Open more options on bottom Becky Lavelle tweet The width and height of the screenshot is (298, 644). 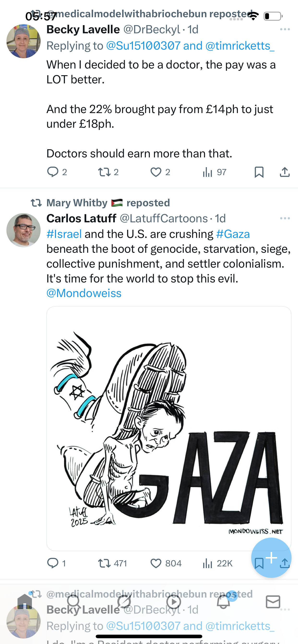point(285,609)
